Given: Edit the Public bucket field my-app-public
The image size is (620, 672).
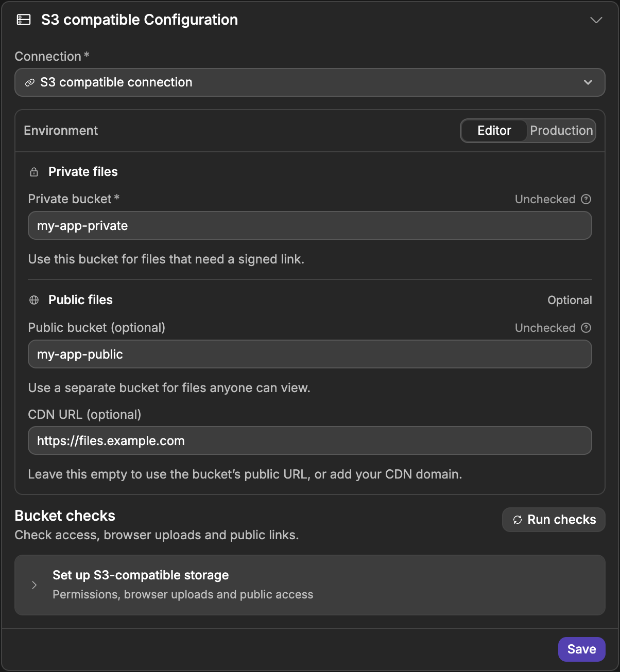Looking at the screenshot, I should [309, 354].
